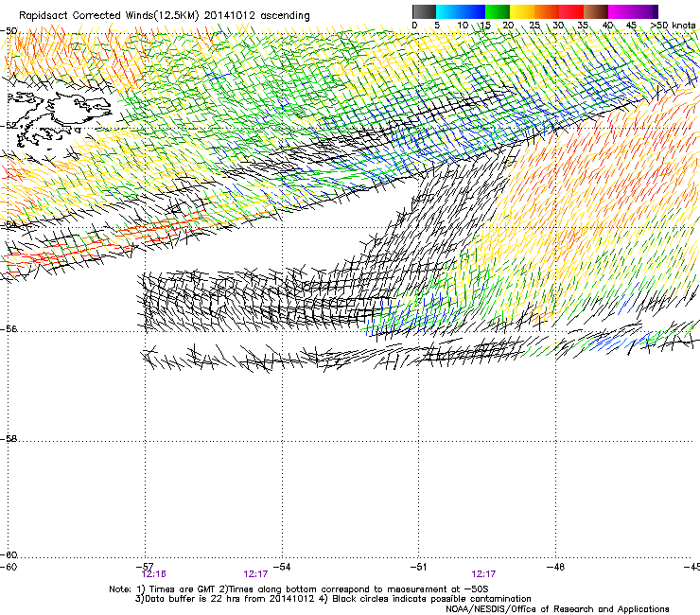
Task: Click the '20' legend scale label
Action: pos(508,25)
